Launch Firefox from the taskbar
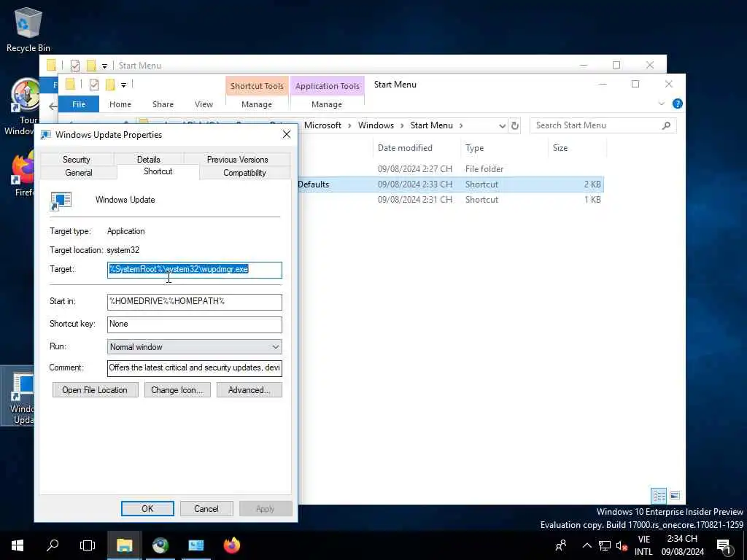This screenshot has height=560, width=747. (232, 545)
